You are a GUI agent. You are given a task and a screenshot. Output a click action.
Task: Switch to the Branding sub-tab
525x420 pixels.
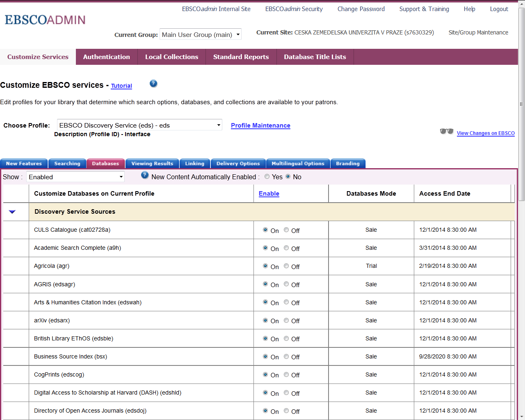coord(348,163)
